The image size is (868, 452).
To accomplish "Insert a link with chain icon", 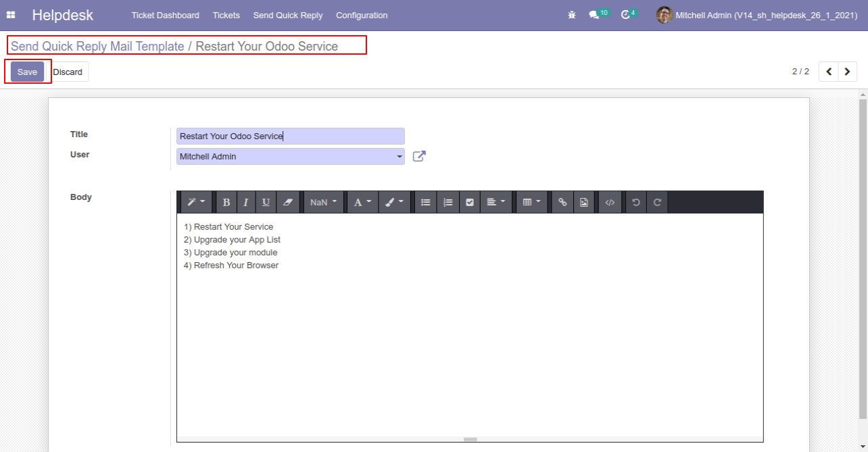I will point(562,202).
